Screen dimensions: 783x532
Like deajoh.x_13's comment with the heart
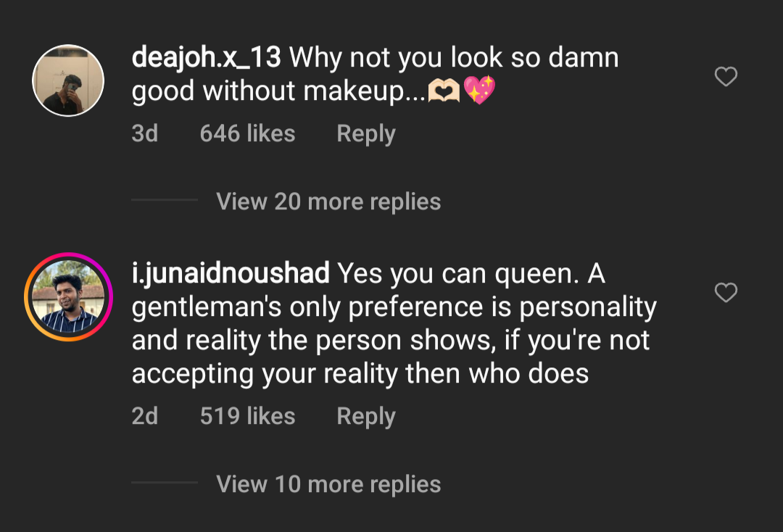pyautogui.click(x=726, y=76)
